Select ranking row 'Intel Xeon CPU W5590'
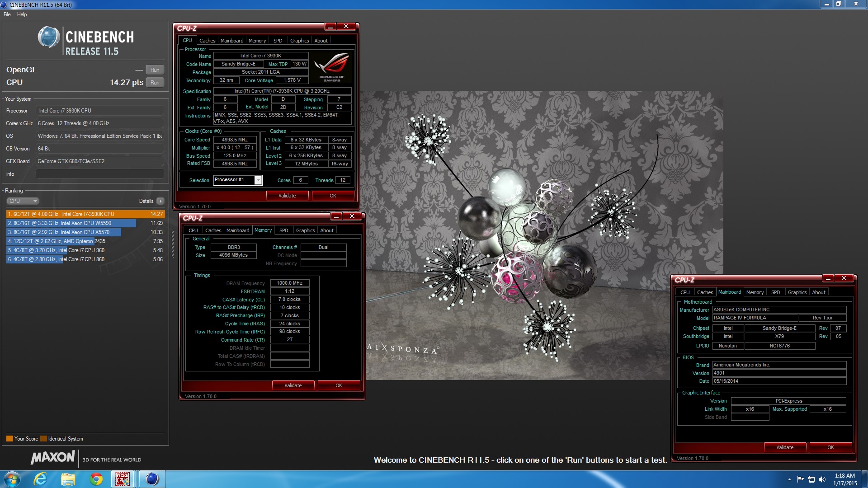Screen dimensions: 868x488 [x=85, y=223]
